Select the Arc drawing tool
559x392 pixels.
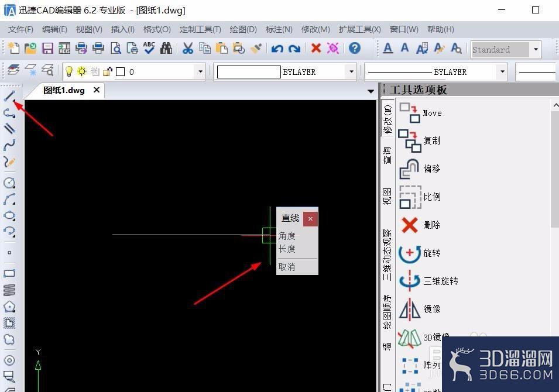click(9, 199)
